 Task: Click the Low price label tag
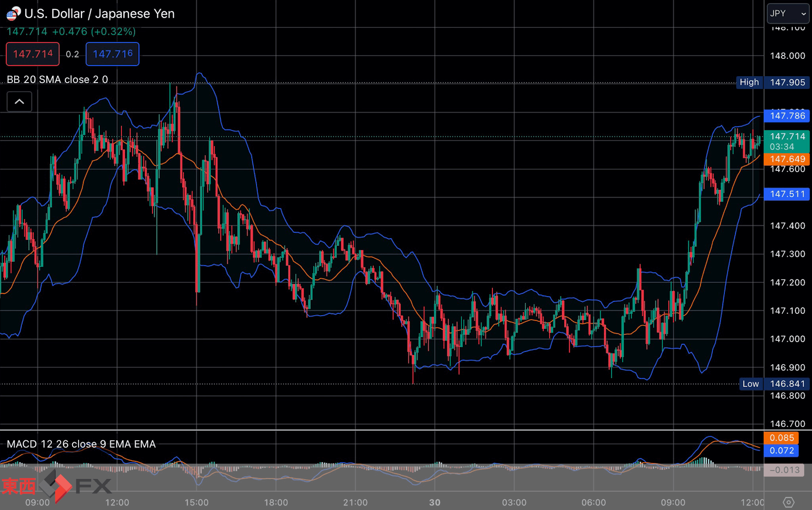point(750,384)
